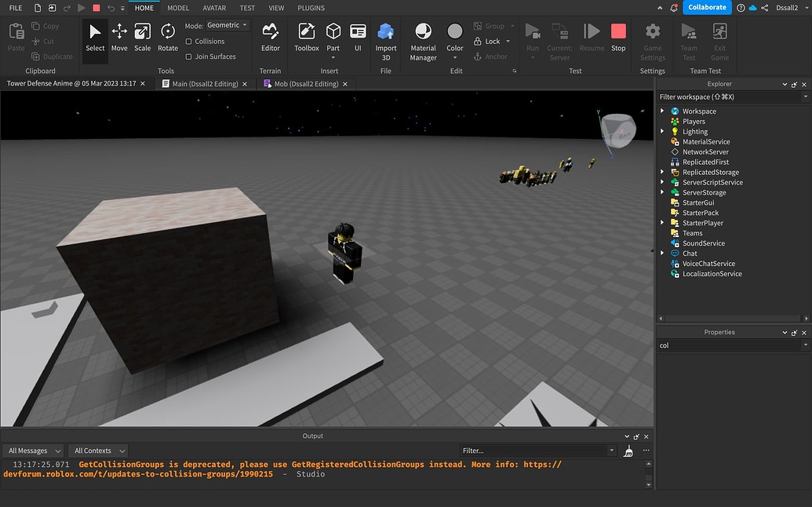Open the All Messages filter dropdown
The height and width of the screenshot is (507, 812).
point(35,451)
